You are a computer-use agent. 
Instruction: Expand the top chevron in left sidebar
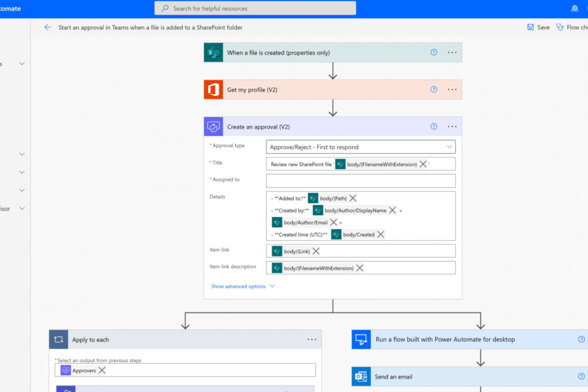tap(22, 64)
